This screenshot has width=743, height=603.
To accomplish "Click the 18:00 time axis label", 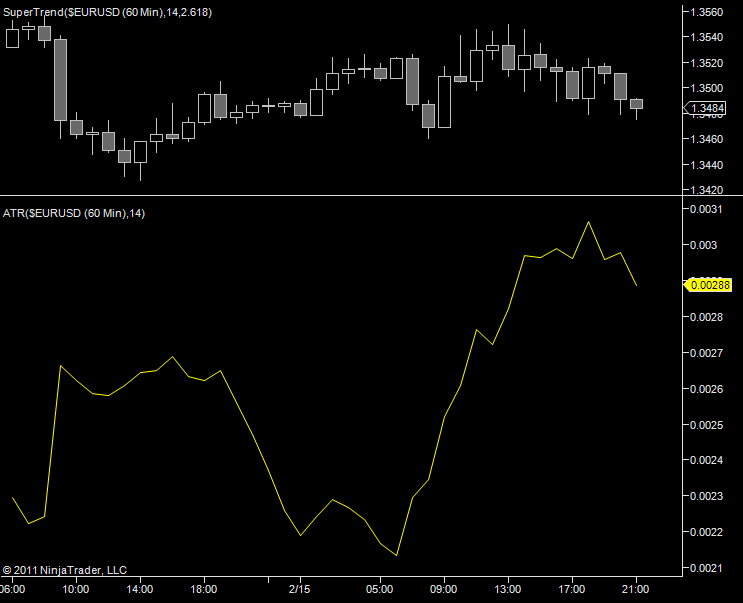I will [204, 589].
